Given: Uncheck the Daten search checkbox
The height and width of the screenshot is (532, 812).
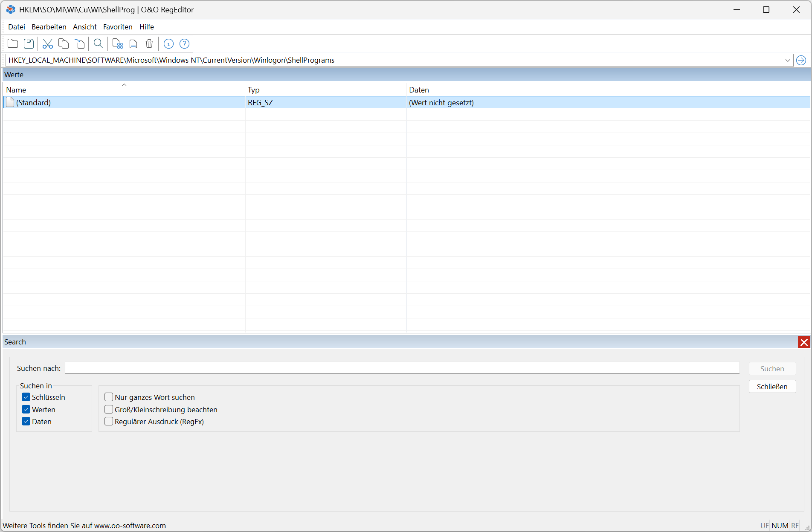Looking at the screenshot, I should click(26, 422).
